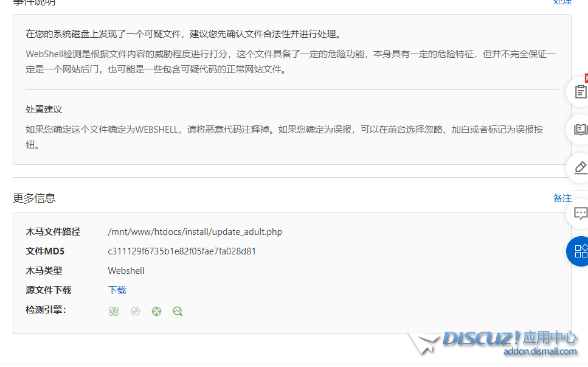Click the 处理 link at top right
This screenshot has height=367, width=588.
(562, 2)
